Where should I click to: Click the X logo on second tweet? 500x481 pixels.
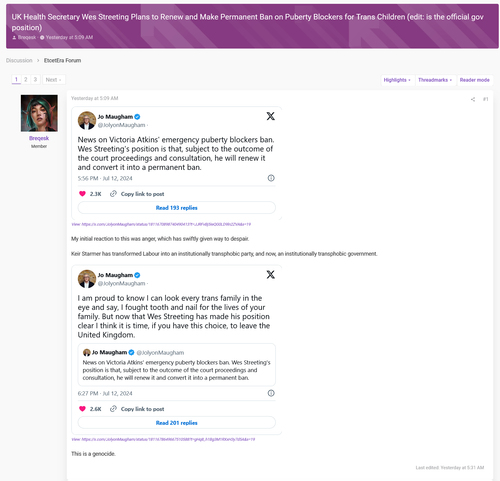tap(270, 274)
